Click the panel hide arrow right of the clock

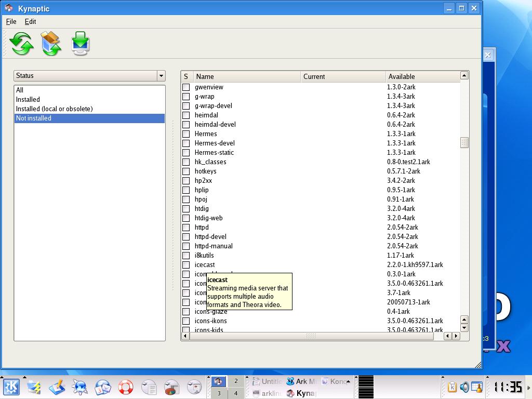(x=528, y=387)
